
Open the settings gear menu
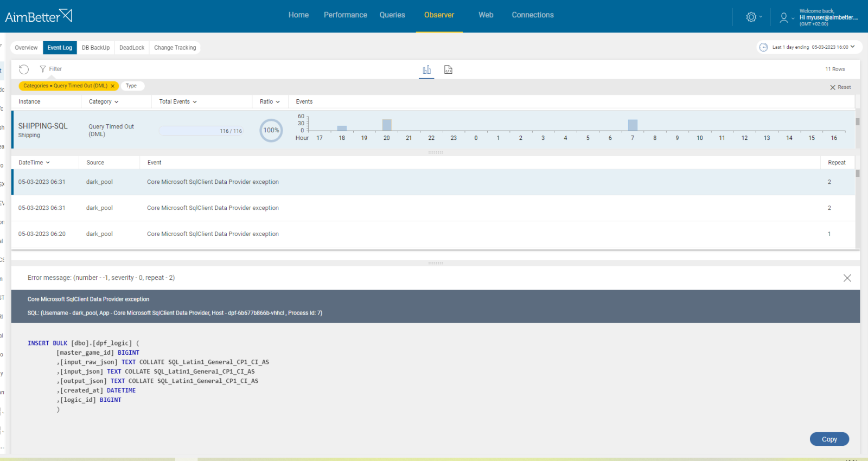(x=751, y=17)
